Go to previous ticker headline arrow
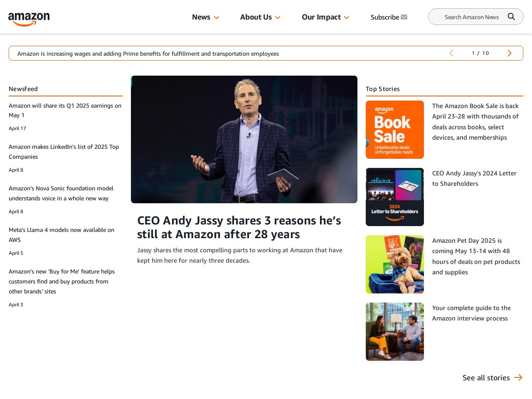 [451, 53]
